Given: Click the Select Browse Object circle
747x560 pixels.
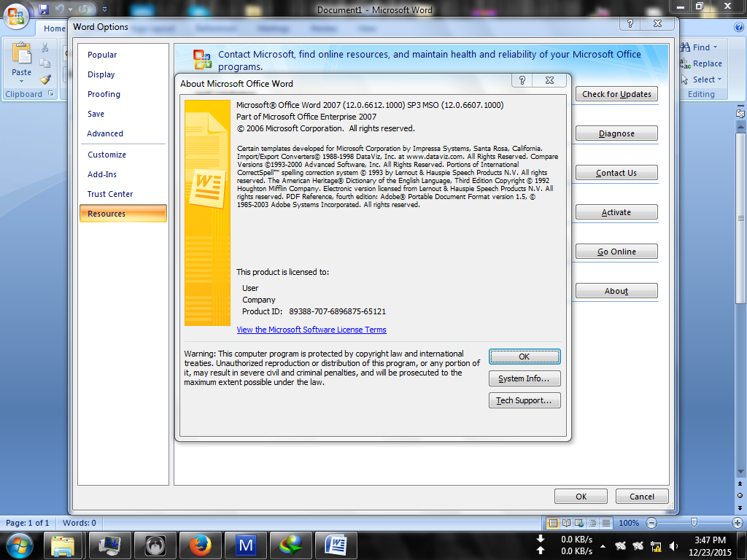Looking at the screenshot, I should 740,496.
